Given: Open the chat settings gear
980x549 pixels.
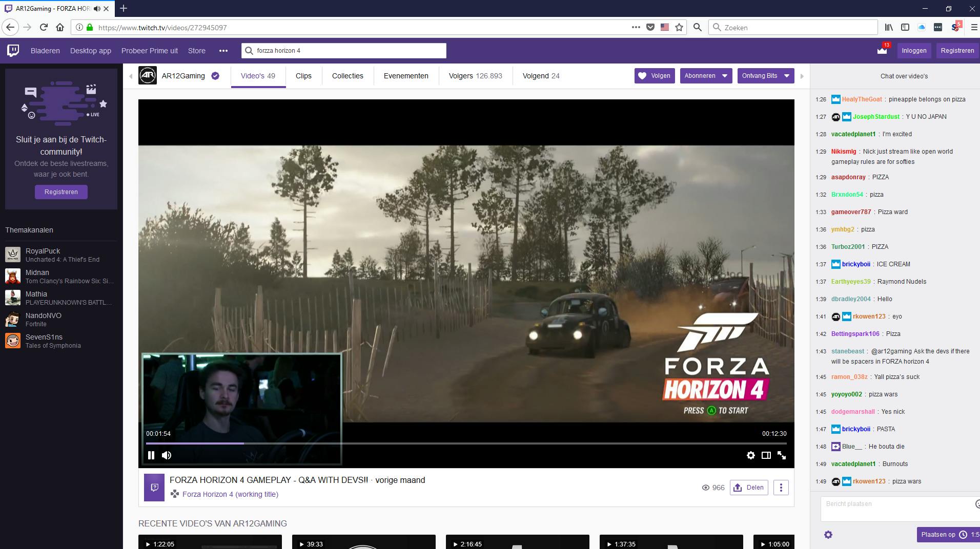Looking at the screenshot, I should pyautogui.click(x=828, y=534).
